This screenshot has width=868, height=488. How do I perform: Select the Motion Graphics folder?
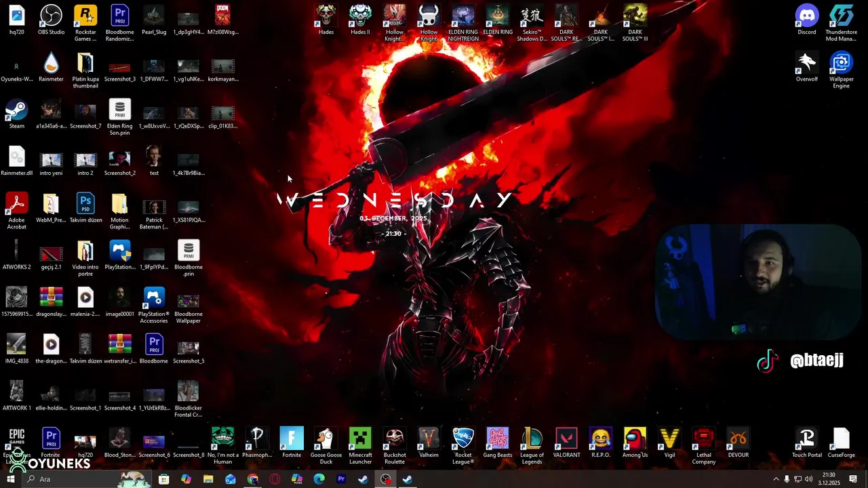coord(120,211)
